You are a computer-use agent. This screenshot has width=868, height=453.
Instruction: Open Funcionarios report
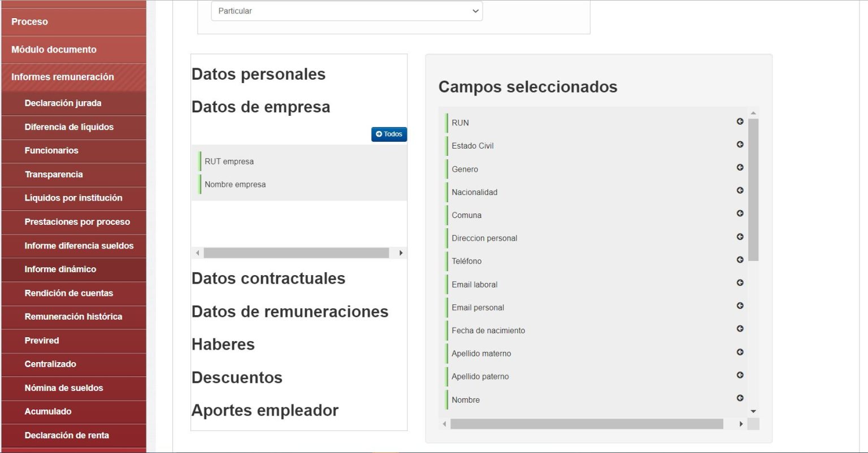pyautogui.click(x=73, y=151)
